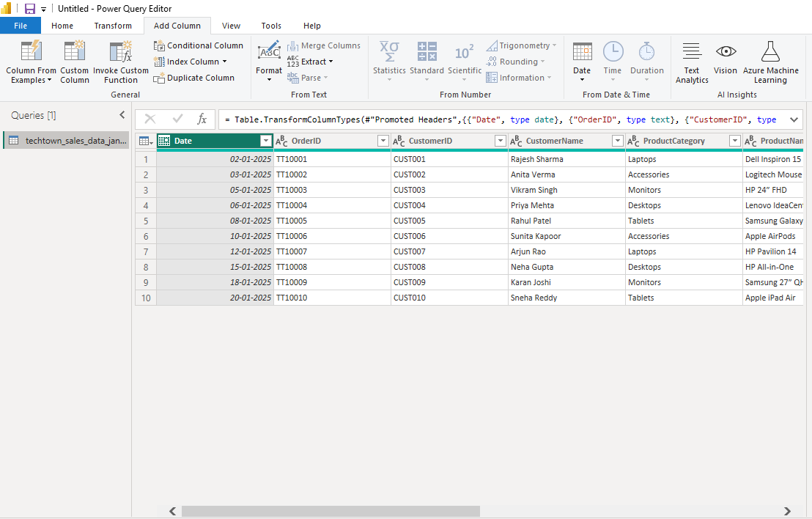Expand the CustomerName column filter dropdown
This screenshot has width=812, height=519.
[x=617, y=141]
